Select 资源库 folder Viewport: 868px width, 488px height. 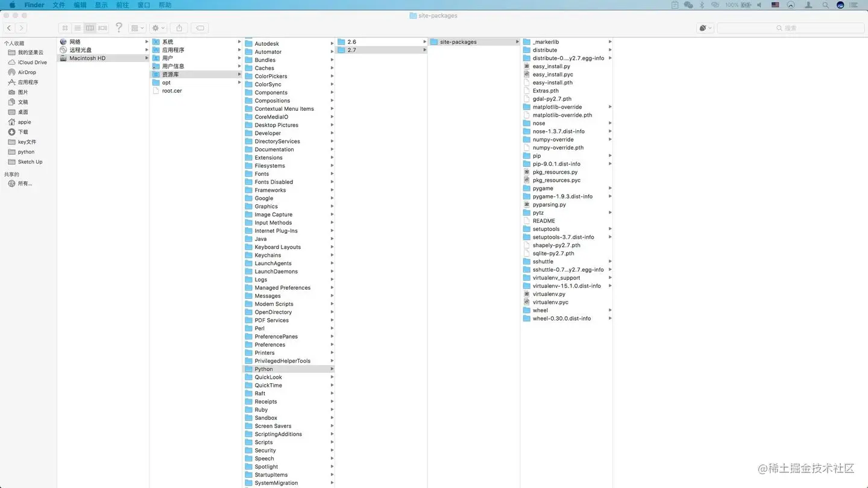click(196, 74)
